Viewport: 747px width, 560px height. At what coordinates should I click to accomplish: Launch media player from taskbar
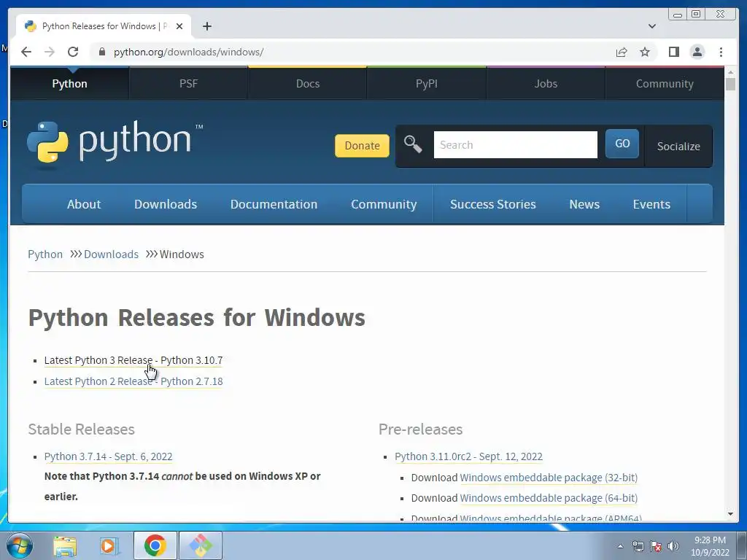[109, 545]
